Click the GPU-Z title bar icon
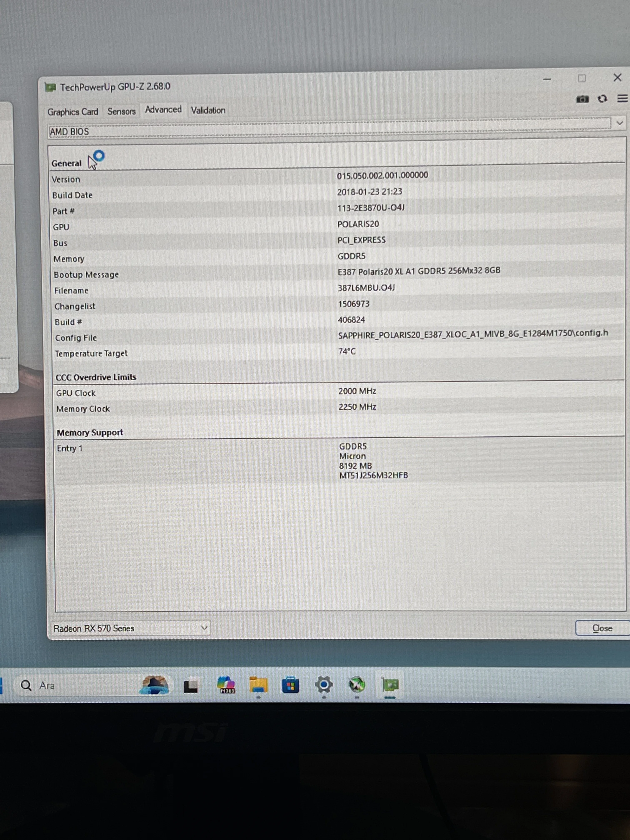Viewport: 630px width, 840px height. [x=50, y=88]
